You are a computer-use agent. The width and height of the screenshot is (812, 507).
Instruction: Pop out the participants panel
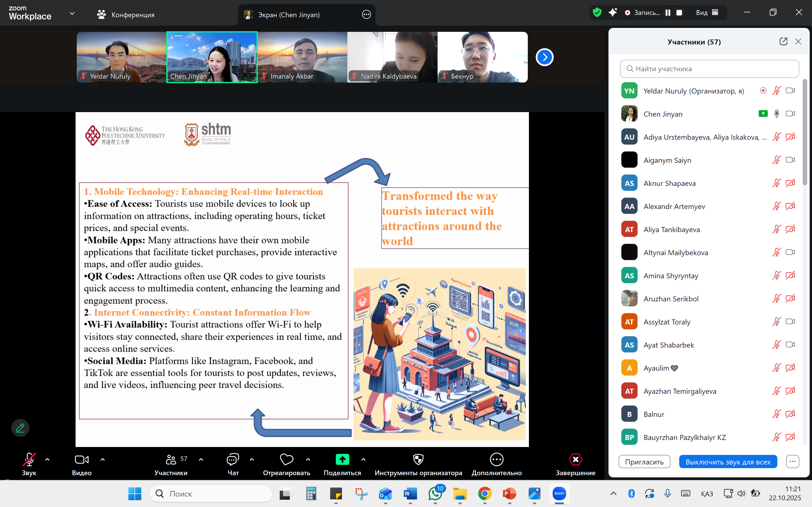pyautogui.click(x=783, y=42)
